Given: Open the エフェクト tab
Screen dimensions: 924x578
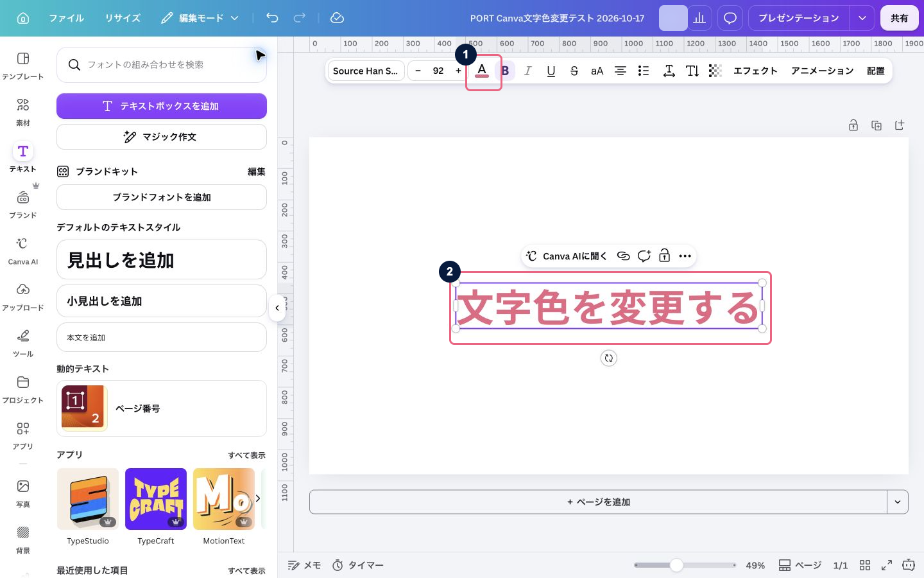Looking at the screenshot, I should click(755, 71).
